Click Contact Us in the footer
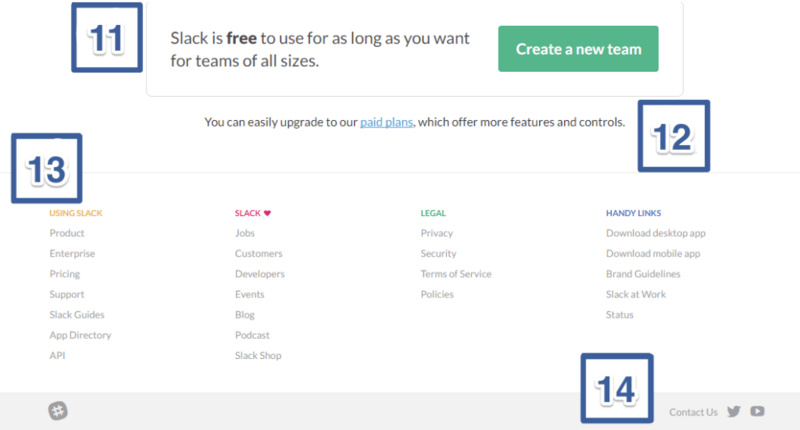The image size is (800, 430). [x=693, y=412]
